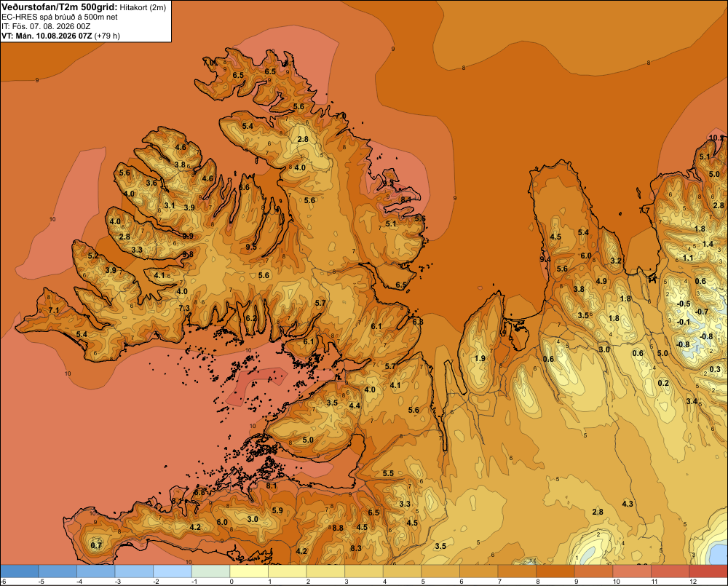The height and width of the screenshot is (586, 728).
Task: Click the dark blue -6 to -5 legend swatch
Action: pyautogui.click(x=19, y=571)
